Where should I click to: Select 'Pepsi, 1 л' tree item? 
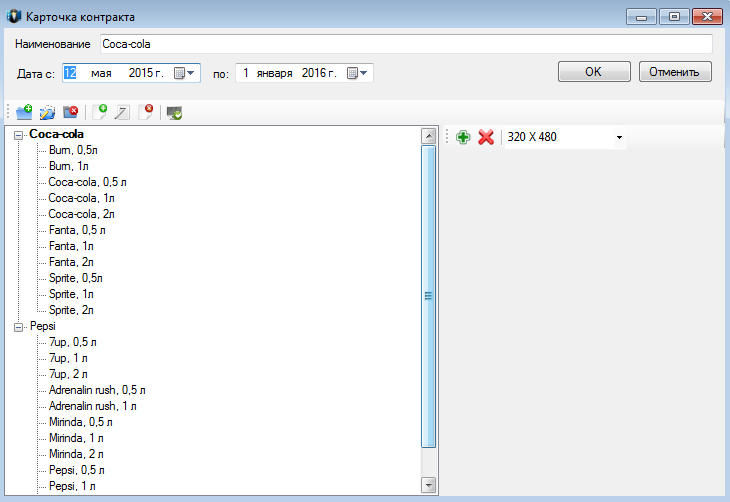pyautogui.click(x=72, y=486)
